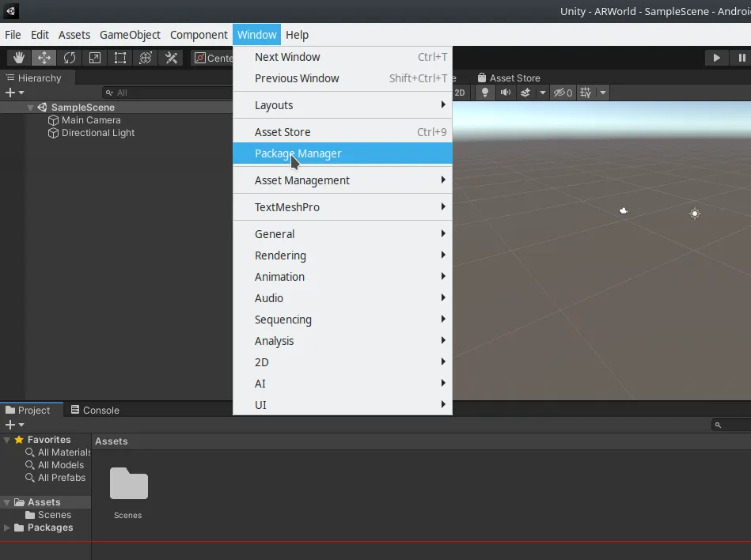Toggle 2D mode in the Scene view
The width and height of the screenshot is (751, 560).
(460, 93)
